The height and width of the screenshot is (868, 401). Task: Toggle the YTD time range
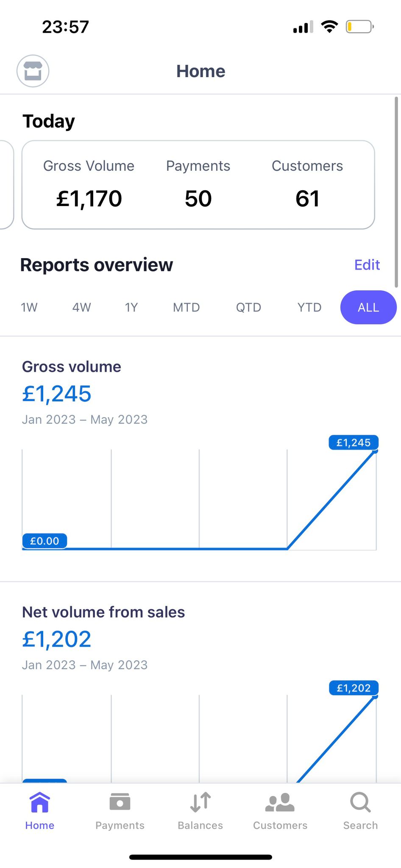click(309, 307)
